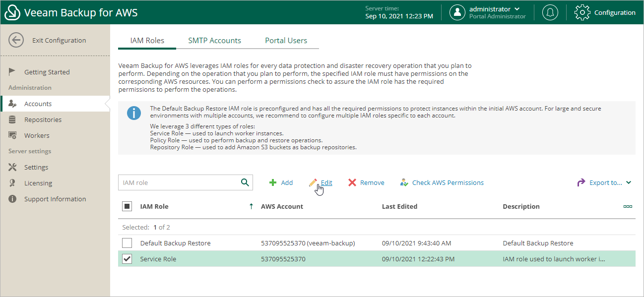Click the Edit link
Screen dimensions: 644x297
tap(326, 182)
